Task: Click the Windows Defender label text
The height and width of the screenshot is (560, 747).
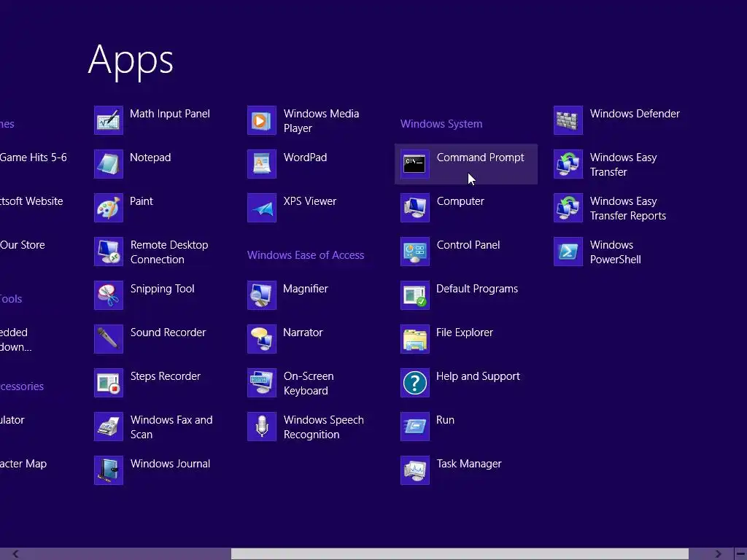Action: click(635, 114)
